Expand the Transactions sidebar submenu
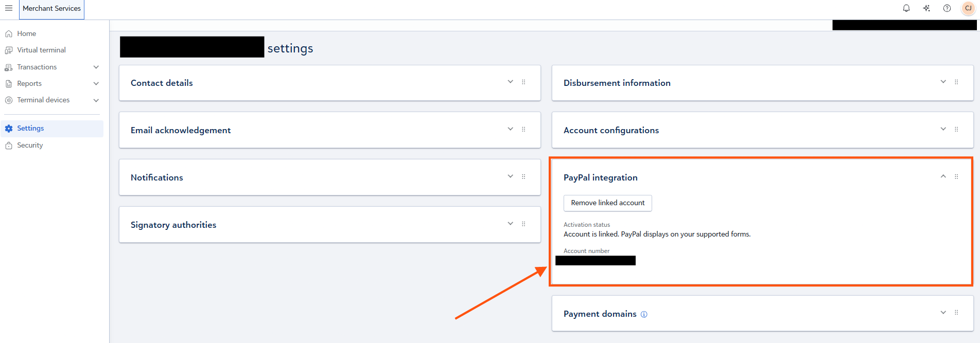The height and width of the screenshot is (343, 980). 96,67
